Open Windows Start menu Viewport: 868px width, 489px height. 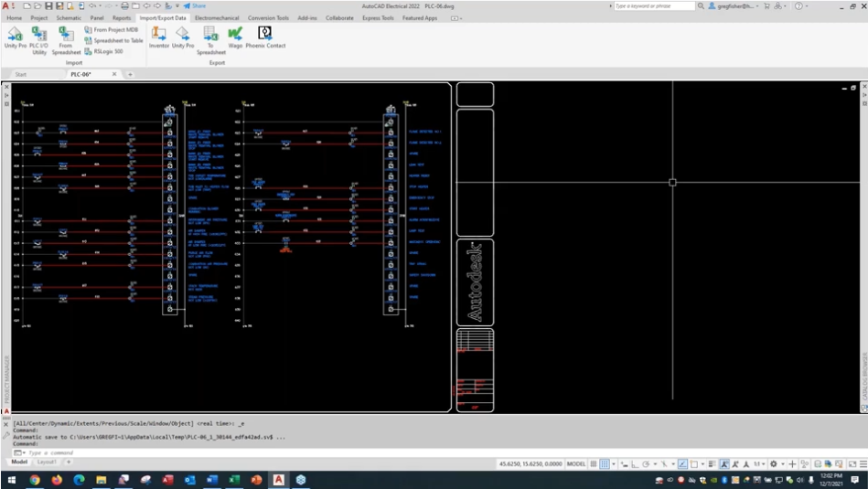click(12, 480)
